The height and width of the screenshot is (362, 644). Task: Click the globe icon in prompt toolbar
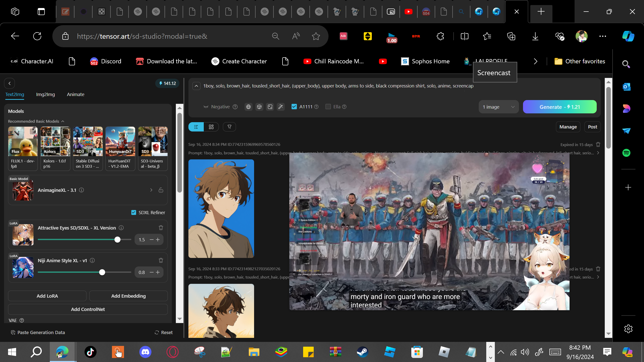(248, 107)
